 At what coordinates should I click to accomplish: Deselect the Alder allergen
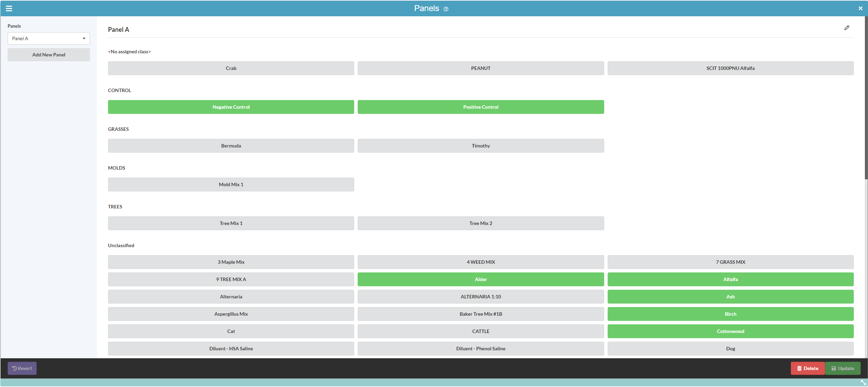(x=481, y=279)
